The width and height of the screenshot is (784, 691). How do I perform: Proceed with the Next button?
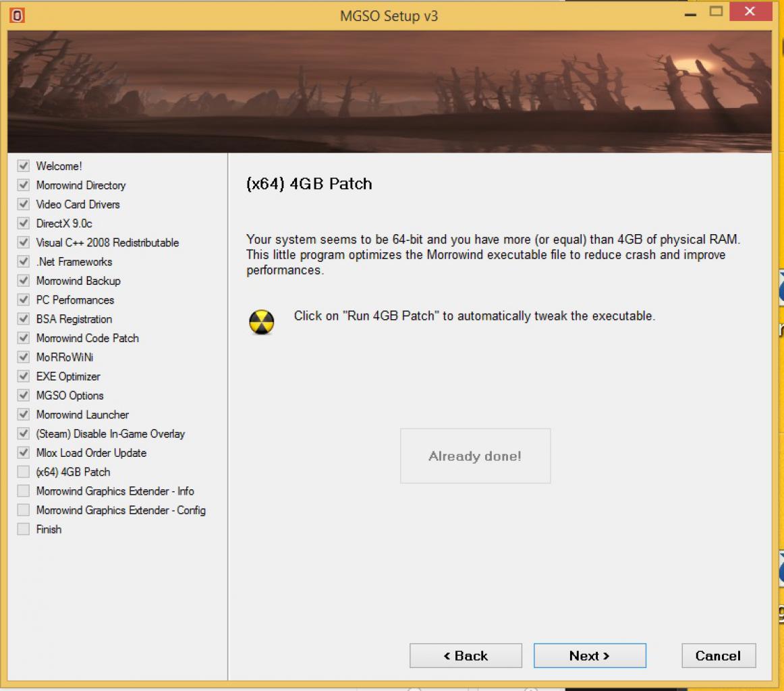(x=590, y=655)
